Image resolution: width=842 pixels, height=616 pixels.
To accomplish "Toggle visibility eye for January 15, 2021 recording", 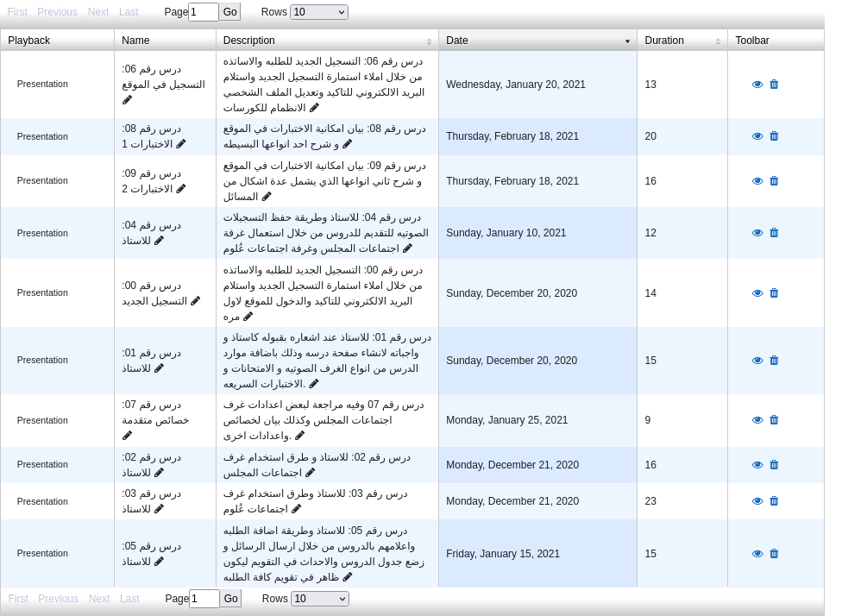I will 757,554.
